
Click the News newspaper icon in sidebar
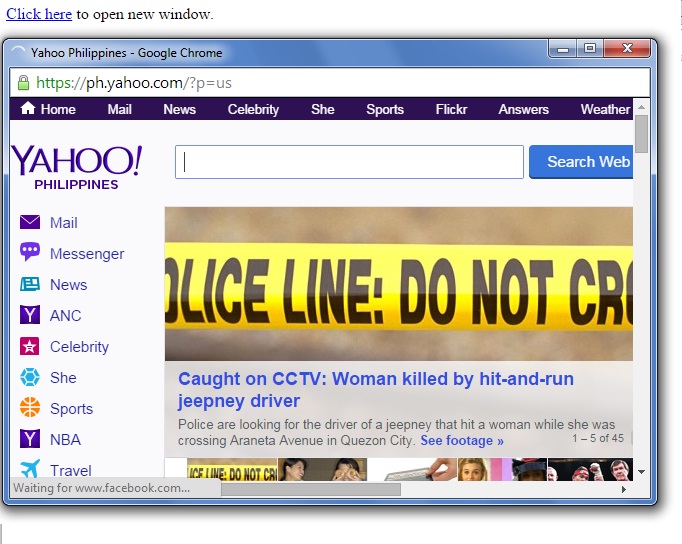click(30, 284)
